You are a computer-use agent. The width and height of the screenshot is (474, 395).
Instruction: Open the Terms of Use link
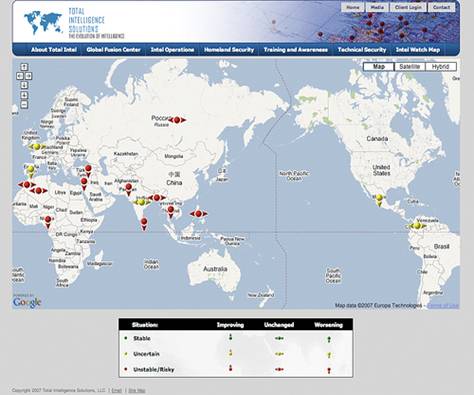coord(443,305)
